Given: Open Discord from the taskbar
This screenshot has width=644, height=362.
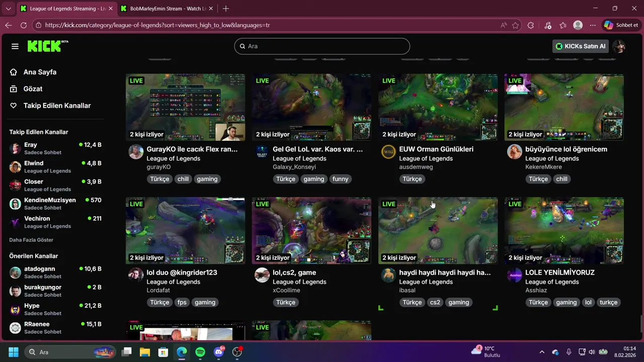Looking at the screenshot, I should [219, 352].
